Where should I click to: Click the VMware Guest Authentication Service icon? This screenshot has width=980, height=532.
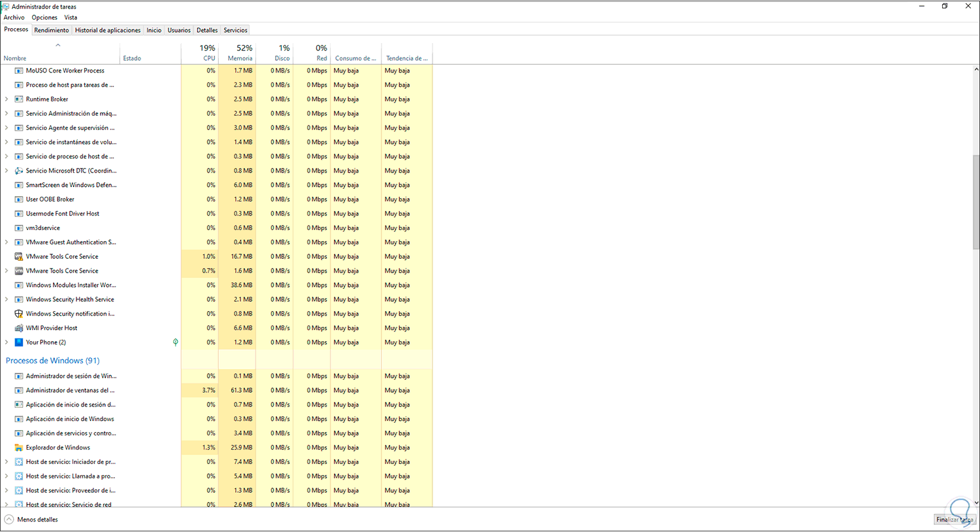19,242
